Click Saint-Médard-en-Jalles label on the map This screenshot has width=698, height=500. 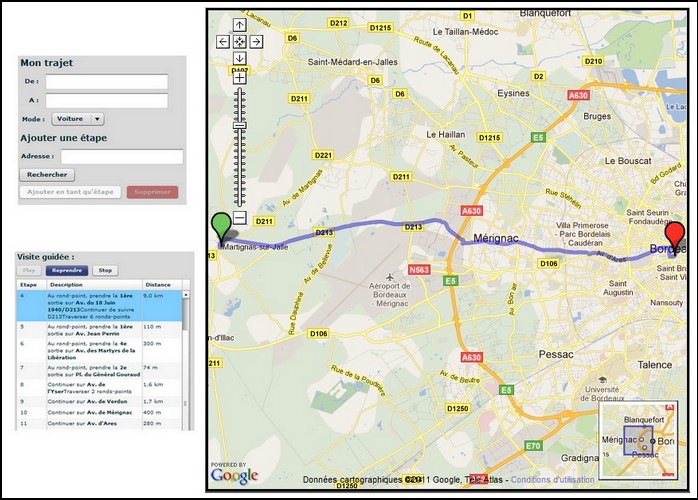pos(353,62)
